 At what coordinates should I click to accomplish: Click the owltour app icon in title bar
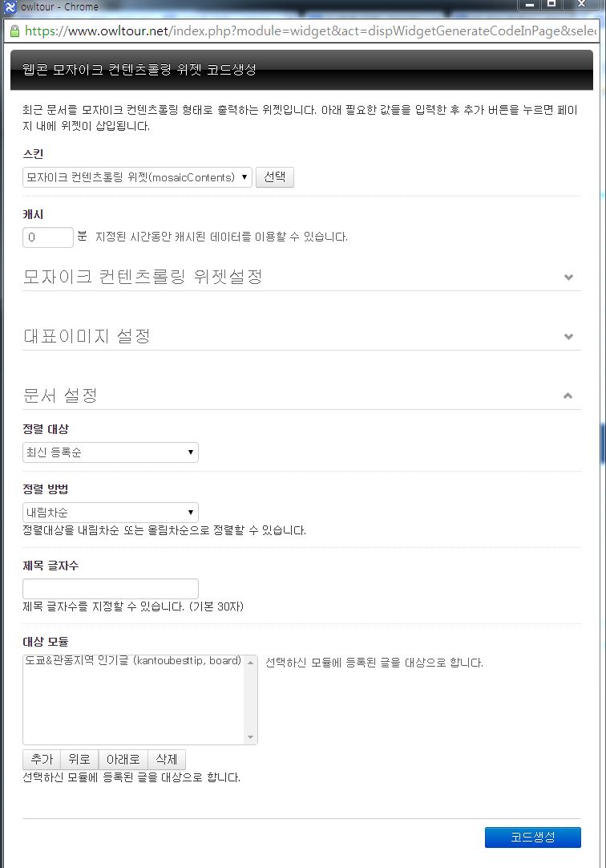[x=10, y=6]
